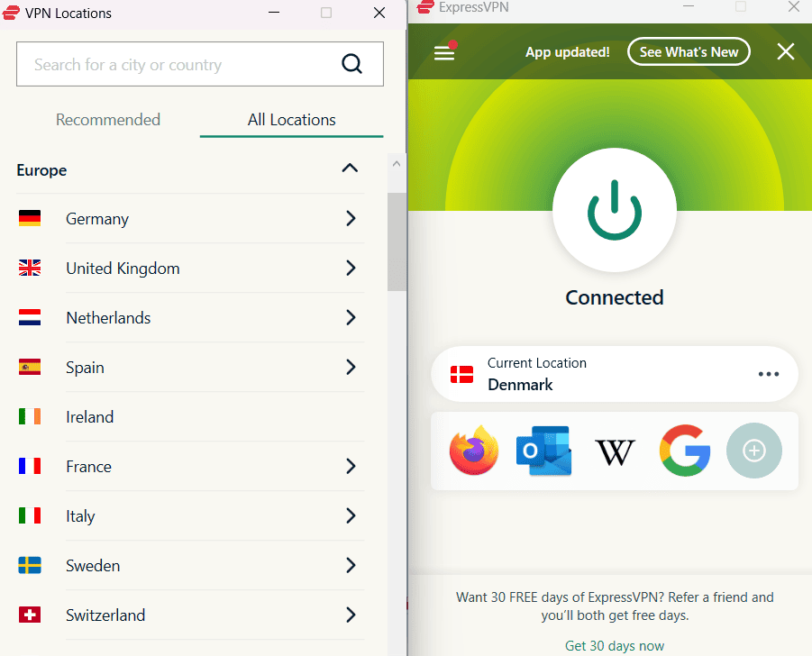Screen dimensions: 812x656
Task: Follow the Get 30 days now link
Action: [614, 646]
